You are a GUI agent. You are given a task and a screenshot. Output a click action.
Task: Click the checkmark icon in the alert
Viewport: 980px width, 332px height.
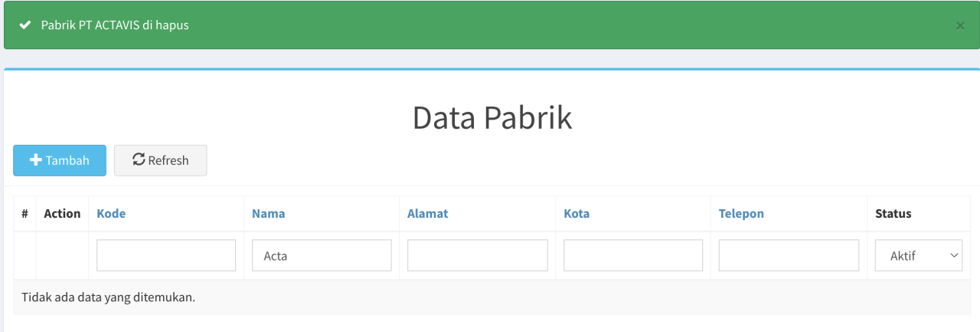point(25,25)
